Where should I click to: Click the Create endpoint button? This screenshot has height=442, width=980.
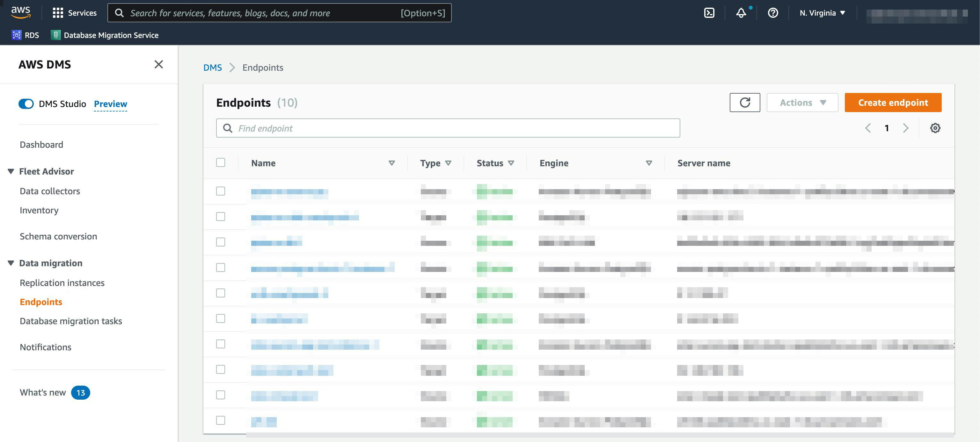click(893, 102)
